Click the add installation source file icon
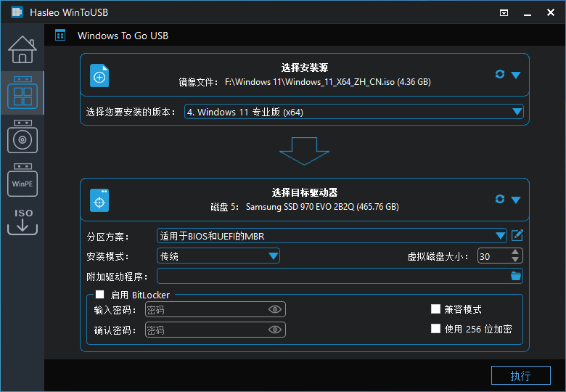 99,75
